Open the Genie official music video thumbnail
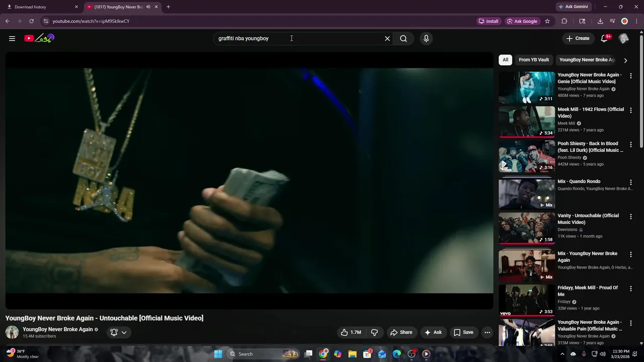Screen dimensions: 644x362 click(527, 87)
